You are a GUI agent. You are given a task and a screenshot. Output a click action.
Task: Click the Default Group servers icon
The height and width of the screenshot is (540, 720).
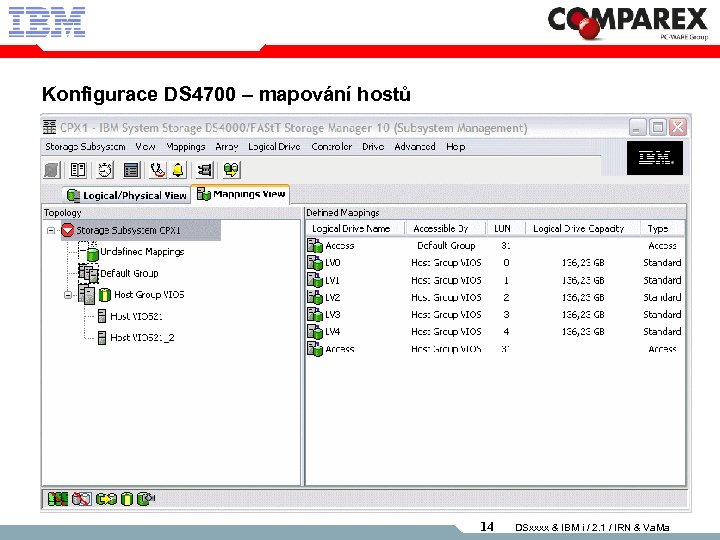click(x=88, y=273)
